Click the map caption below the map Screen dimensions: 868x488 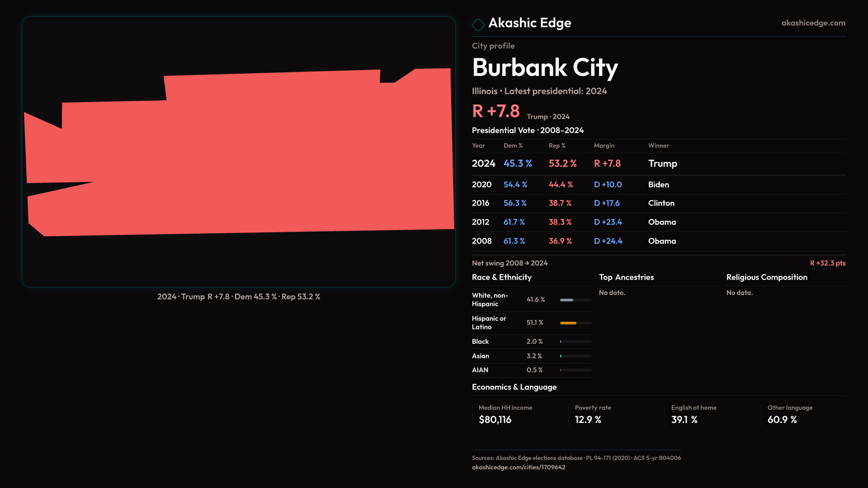tap(239, 297)
